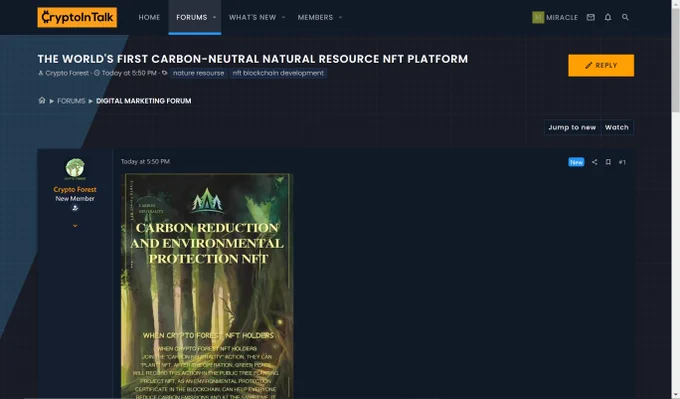Select the Forums tab
680x399 pixels.
192,17
